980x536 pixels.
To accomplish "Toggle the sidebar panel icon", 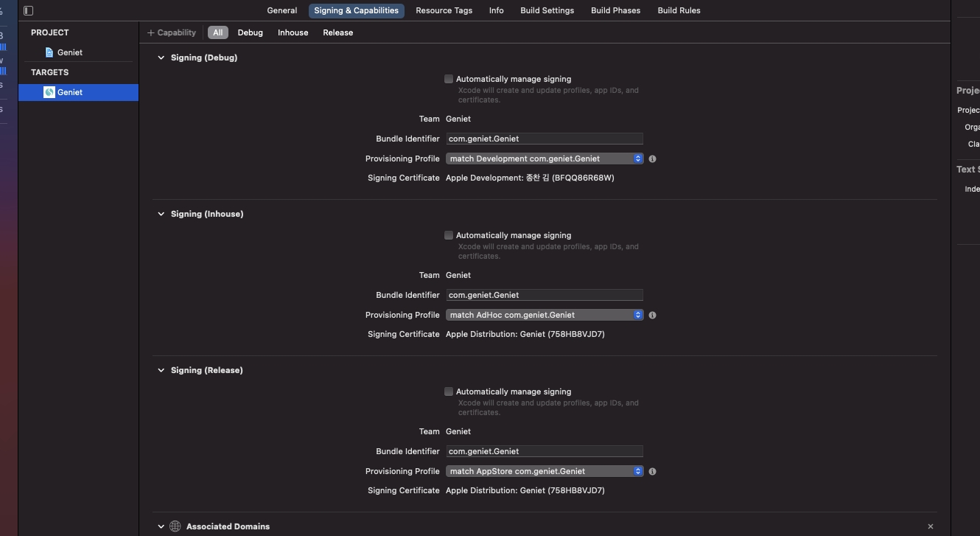I will (x=28, y=10).
